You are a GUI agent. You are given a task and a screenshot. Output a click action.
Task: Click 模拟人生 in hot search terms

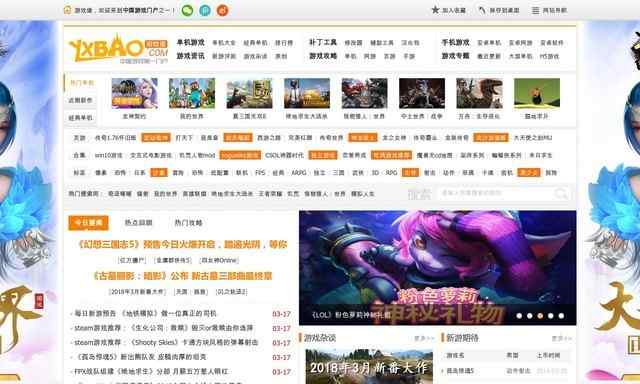point(363,194)
